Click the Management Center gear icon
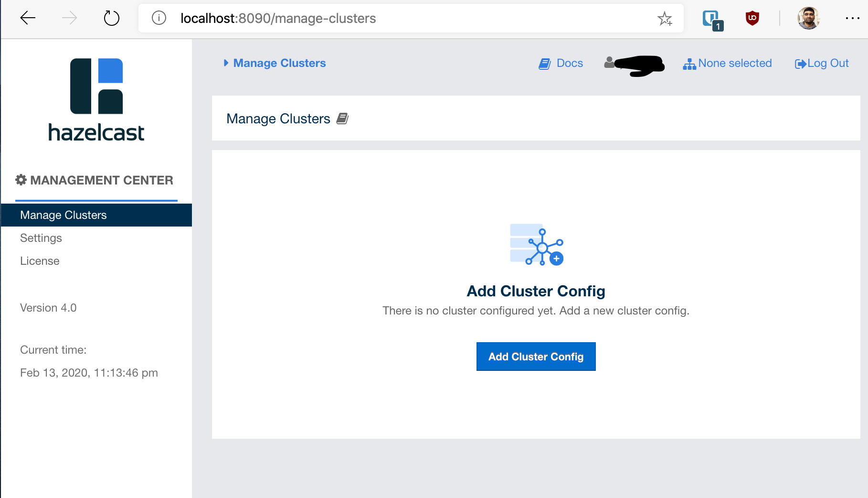 pos(21,180)
